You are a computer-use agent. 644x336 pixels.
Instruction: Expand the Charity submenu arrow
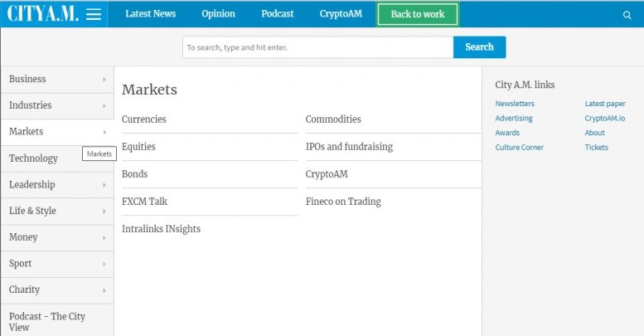coord(104,290)
